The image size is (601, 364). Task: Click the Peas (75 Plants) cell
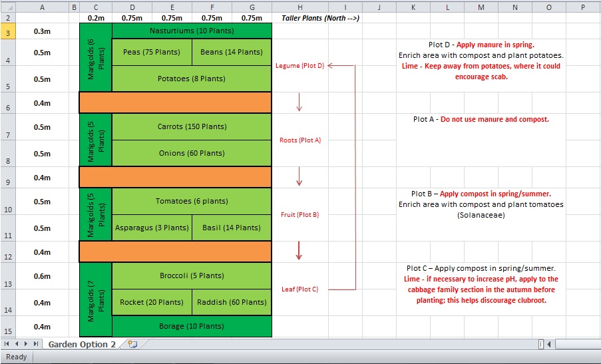point(152,52)
